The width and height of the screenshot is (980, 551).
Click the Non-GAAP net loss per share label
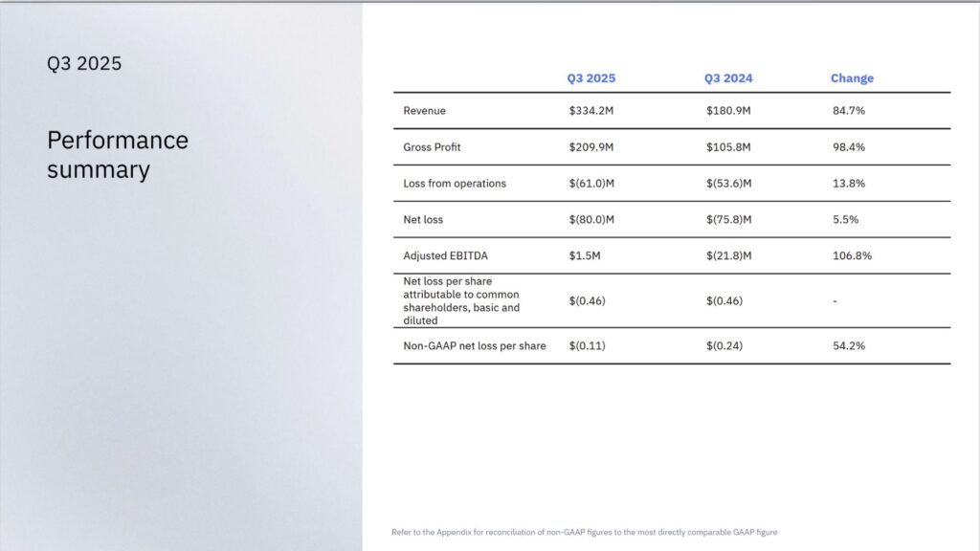click(475, 346)
